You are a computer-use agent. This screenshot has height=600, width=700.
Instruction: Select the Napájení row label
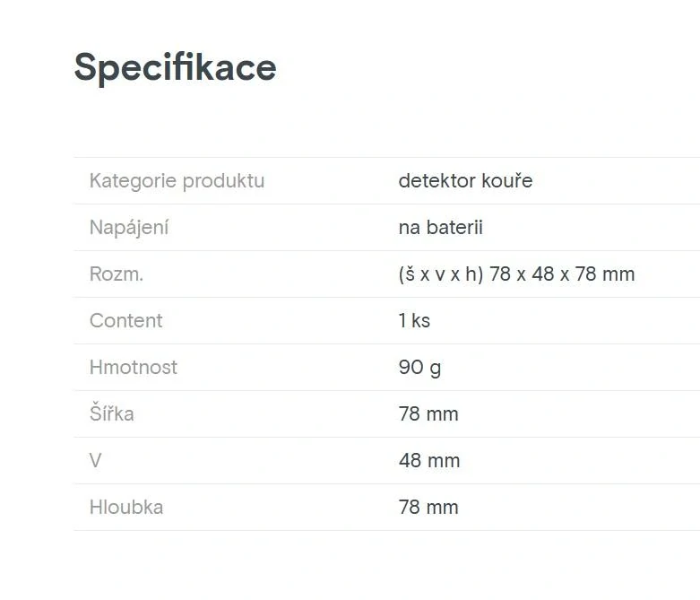click(129, 228)
